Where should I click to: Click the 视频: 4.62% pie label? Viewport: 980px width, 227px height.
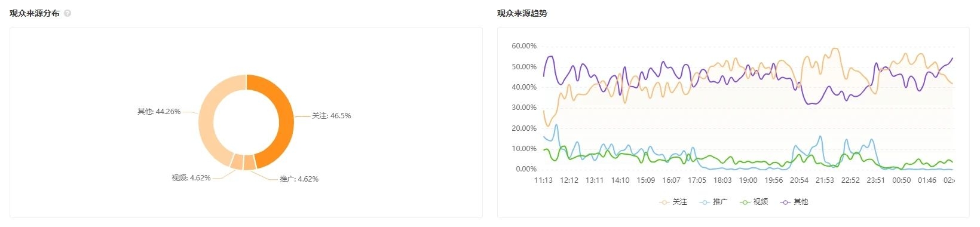pyautogui.click(x=191, y=178)
